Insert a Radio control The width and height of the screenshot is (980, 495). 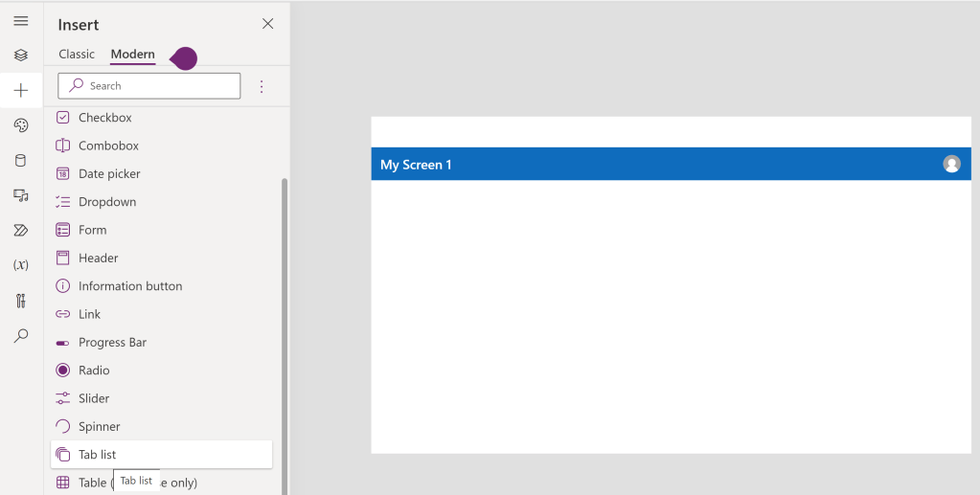coord(94,371)
